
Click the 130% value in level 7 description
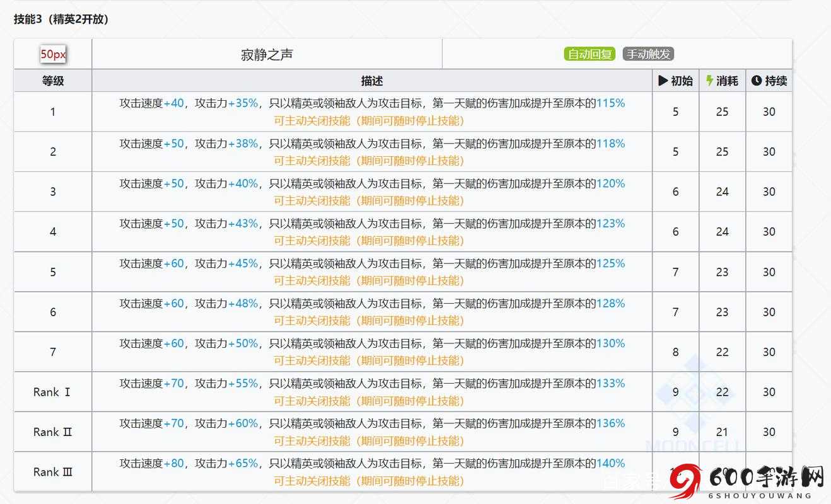pos(610,343)
